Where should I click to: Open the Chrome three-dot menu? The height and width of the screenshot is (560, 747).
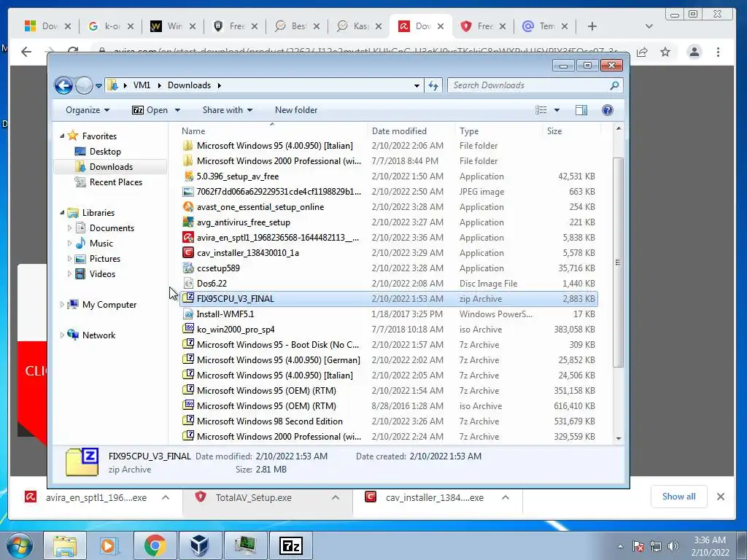718,52
